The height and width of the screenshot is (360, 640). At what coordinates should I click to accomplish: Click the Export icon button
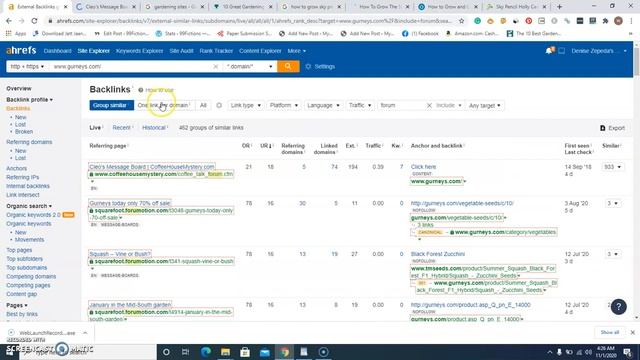[612, 128]
